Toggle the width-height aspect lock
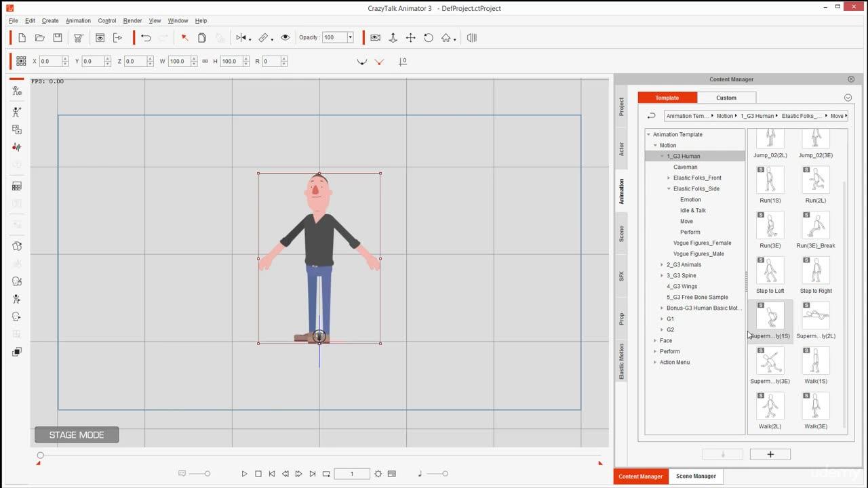Screen dimensions: 868x488 [205, 61]
